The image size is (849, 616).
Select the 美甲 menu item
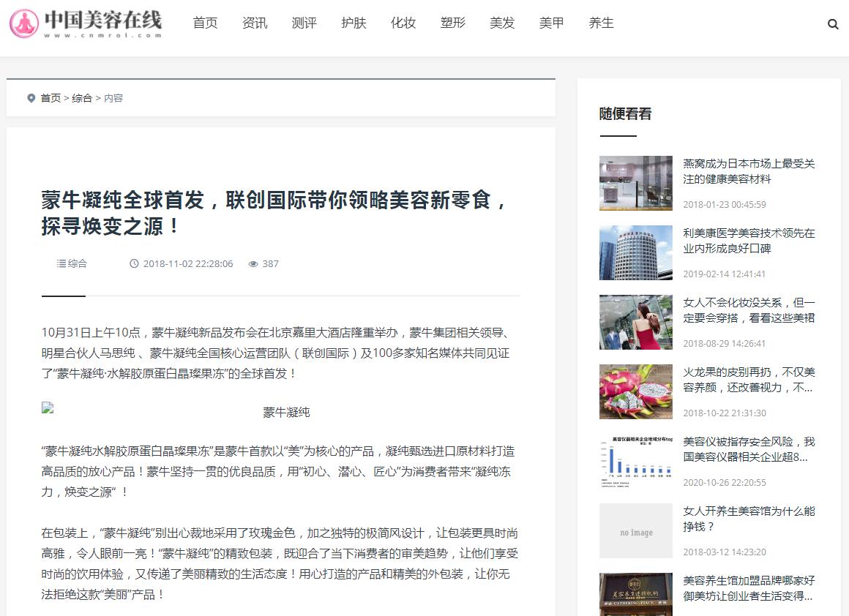pos(552,23)
